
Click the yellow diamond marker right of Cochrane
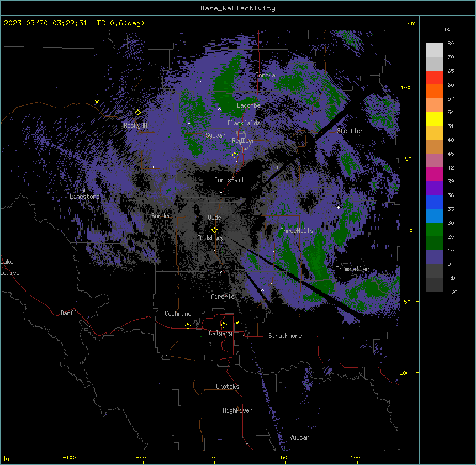coord(188,326)
